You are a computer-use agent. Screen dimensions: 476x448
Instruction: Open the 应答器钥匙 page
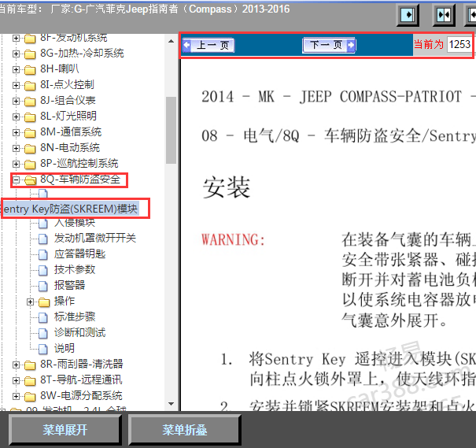[x=79, y=254]
